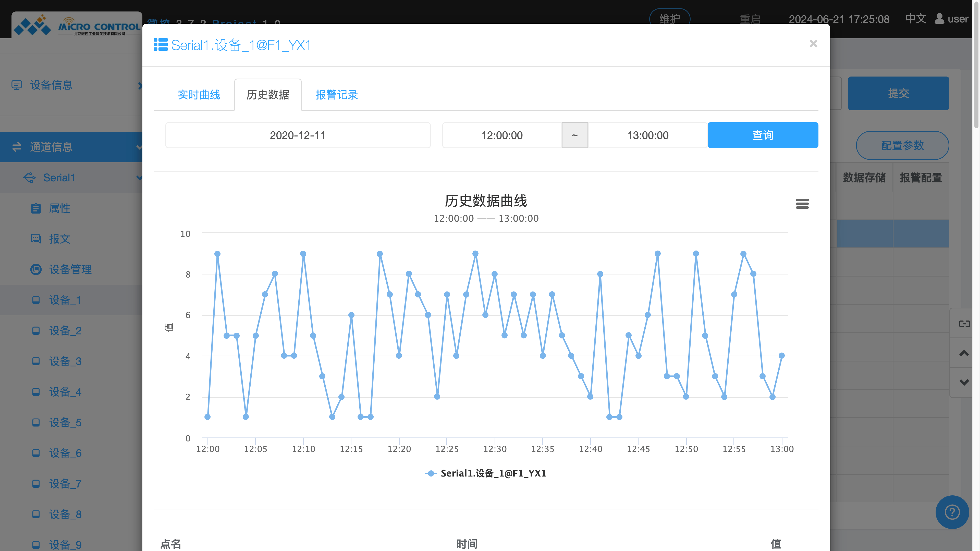Click the 查询 query button

click(762, 135)
